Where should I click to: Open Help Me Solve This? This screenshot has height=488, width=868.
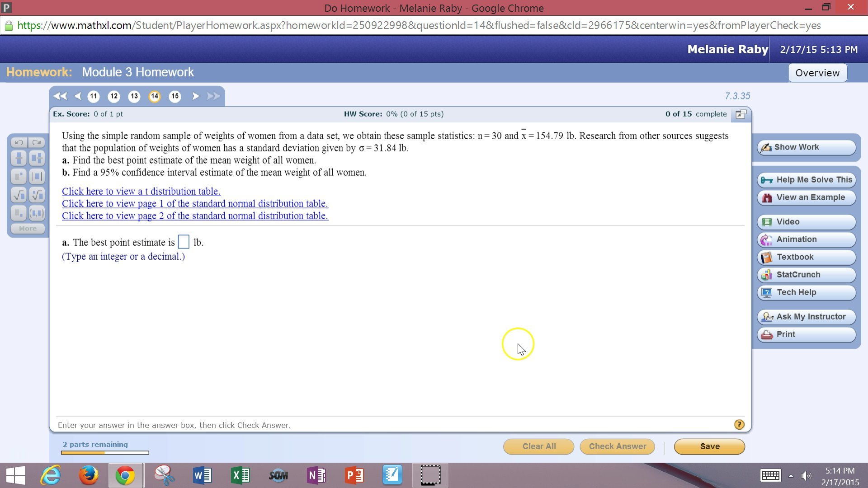[806, 179]
